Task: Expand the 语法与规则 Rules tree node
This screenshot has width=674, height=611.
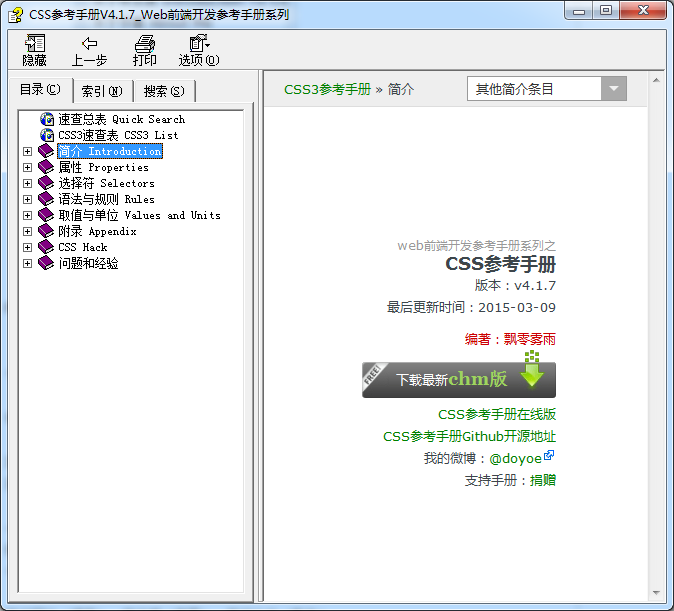Action: coord(28,200)
